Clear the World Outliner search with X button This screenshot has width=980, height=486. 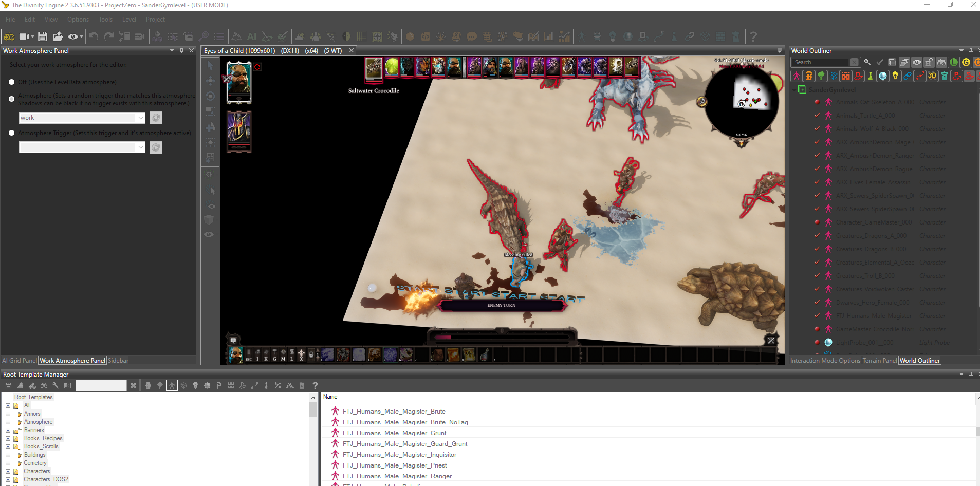click(854, 62)
